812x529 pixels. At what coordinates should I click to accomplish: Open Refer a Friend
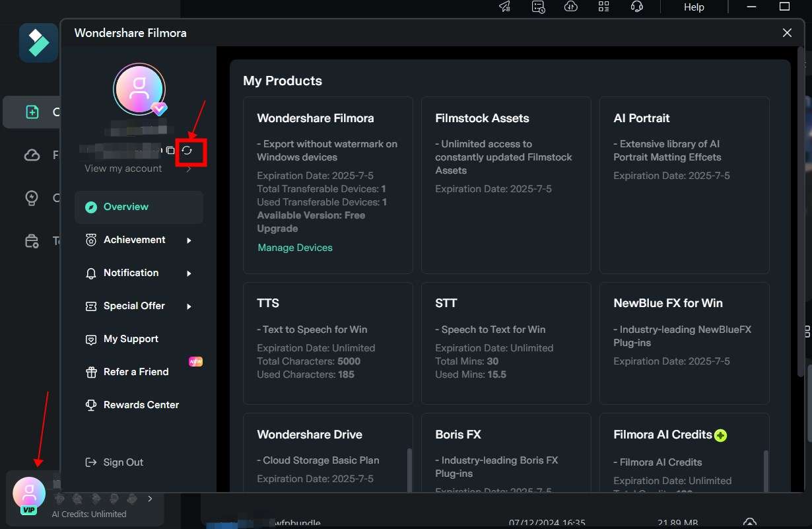pos(136,372)
